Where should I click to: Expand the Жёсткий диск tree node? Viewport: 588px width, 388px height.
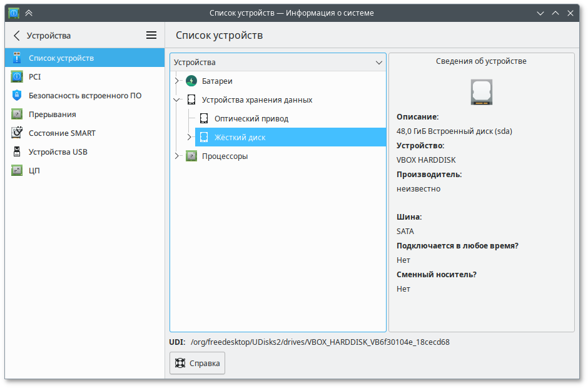click(190, 137)
